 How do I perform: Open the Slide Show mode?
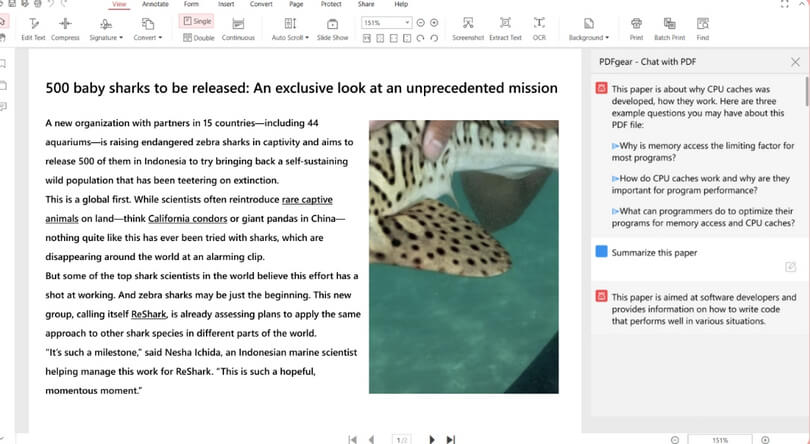coord(332,29)
